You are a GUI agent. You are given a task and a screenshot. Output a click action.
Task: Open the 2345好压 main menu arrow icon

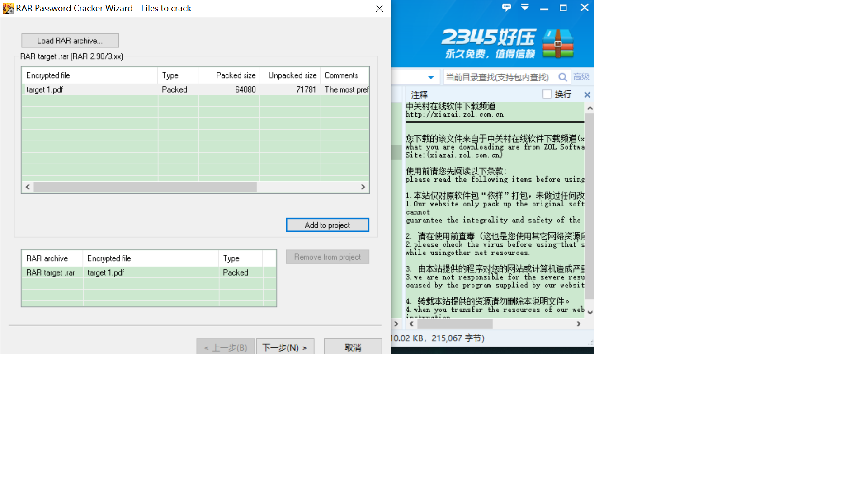525,7
